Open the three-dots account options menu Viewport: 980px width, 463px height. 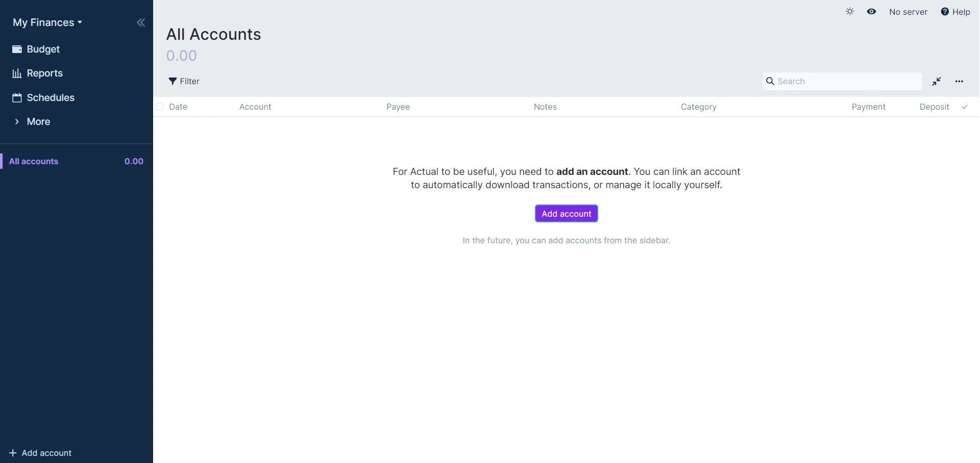tap(959, 82)
